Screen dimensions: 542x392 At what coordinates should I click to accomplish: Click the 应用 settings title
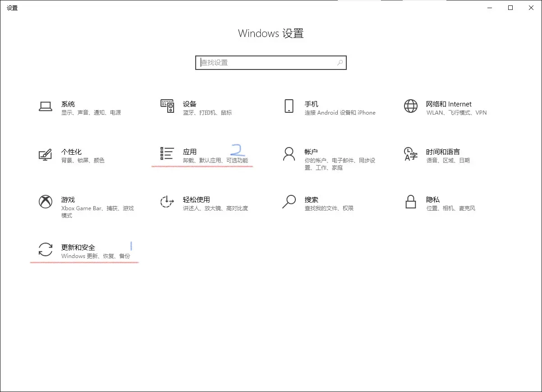190,152
